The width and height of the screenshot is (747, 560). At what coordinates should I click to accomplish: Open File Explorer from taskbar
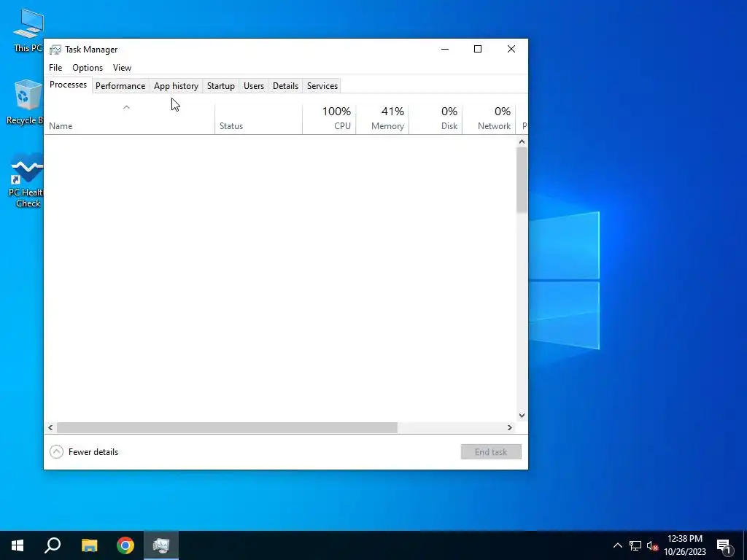[x=89, y=545]
